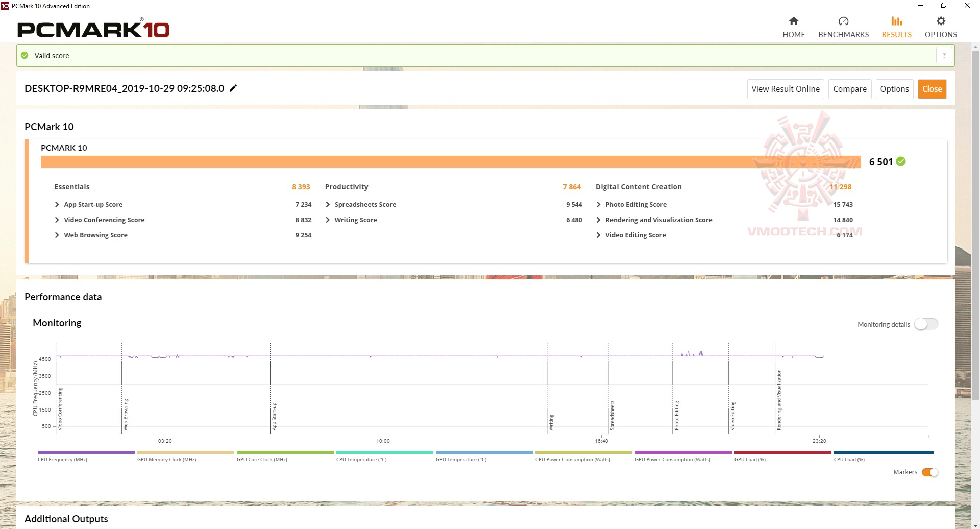Screen dimensions: 980x529
Task: Click the CPU Temperature legend swatch
Action: pyautogui.click(x=384, y=452)
